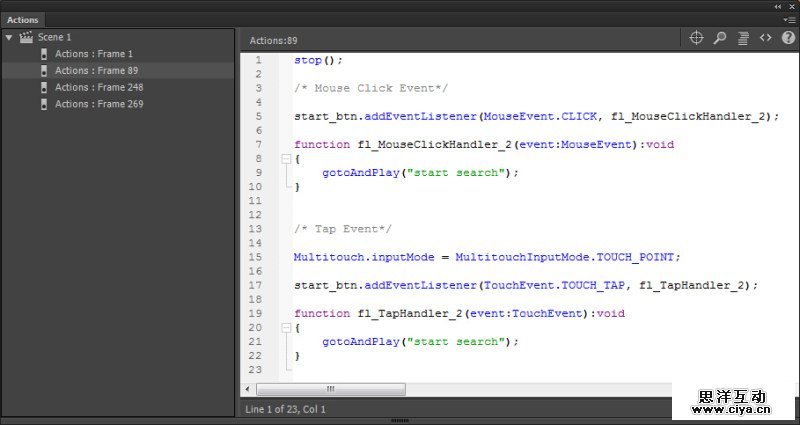Open the Actions panel options menu

point(789,19)
